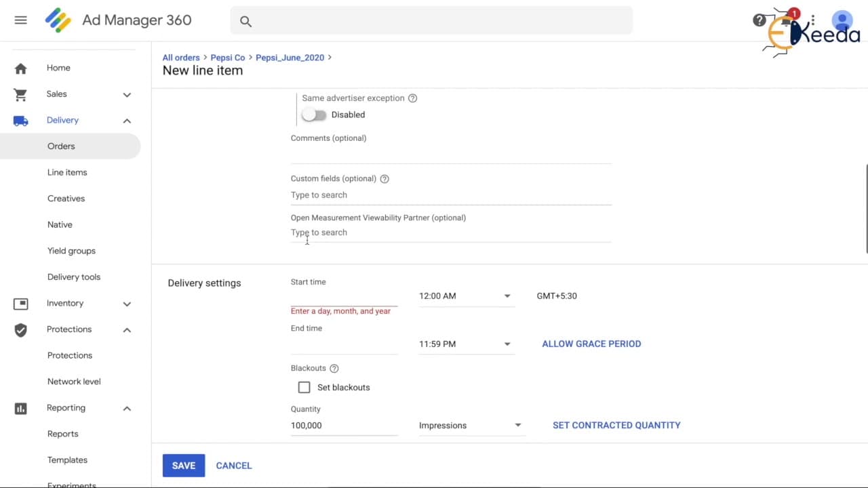The width and height of the screenshot is (868, 488).
Task: Open help icon next to Blackouts
Action: pyautogui.click(x=334, y=369)
